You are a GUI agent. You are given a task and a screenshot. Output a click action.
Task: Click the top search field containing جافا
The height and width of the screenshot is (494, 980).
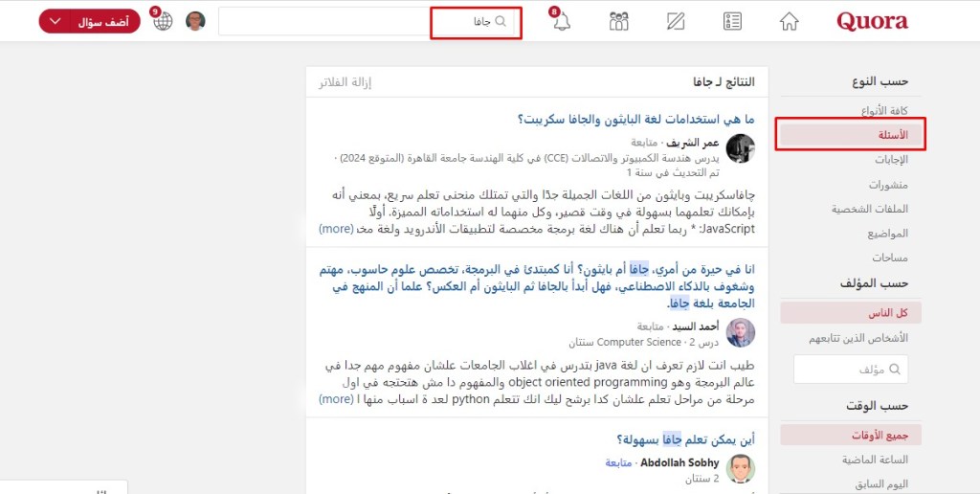click(x=367, y=21)
